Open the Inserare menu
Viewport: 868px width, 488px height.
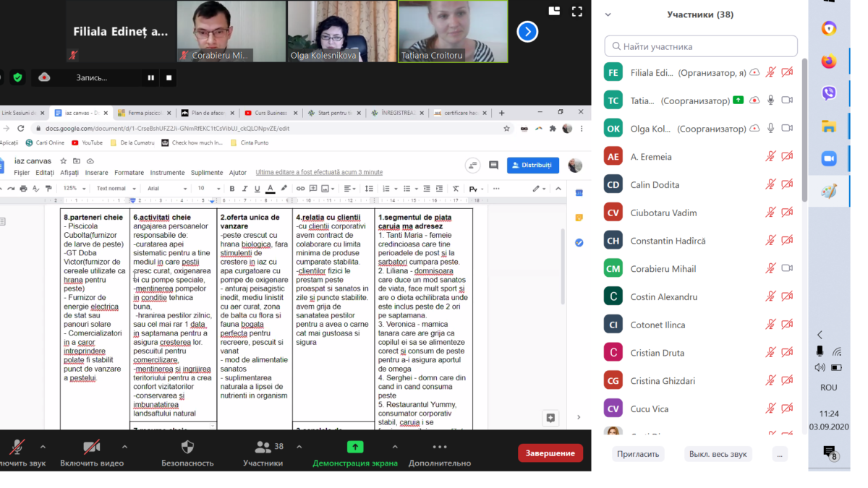[96, 173]
